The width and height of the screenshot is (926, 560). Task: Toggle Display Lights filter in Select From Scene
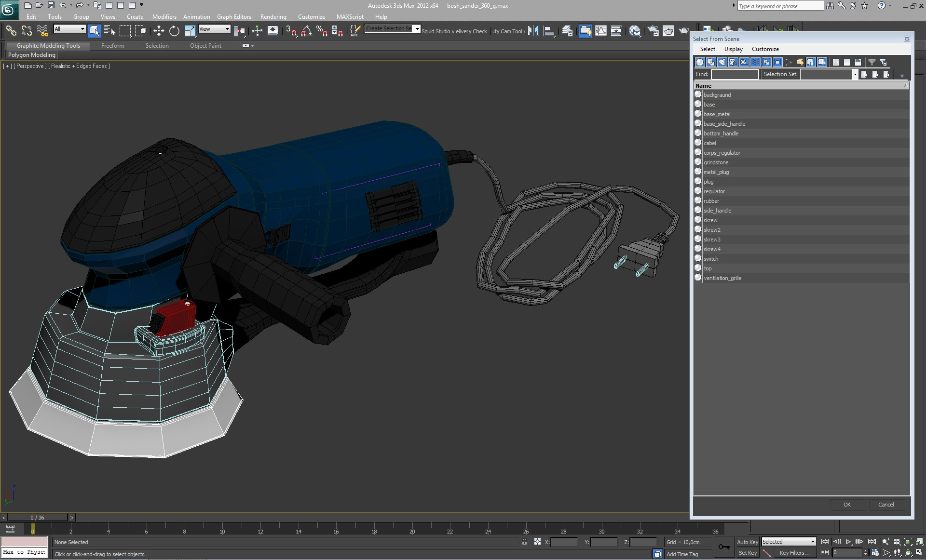[x=722, y=62]
